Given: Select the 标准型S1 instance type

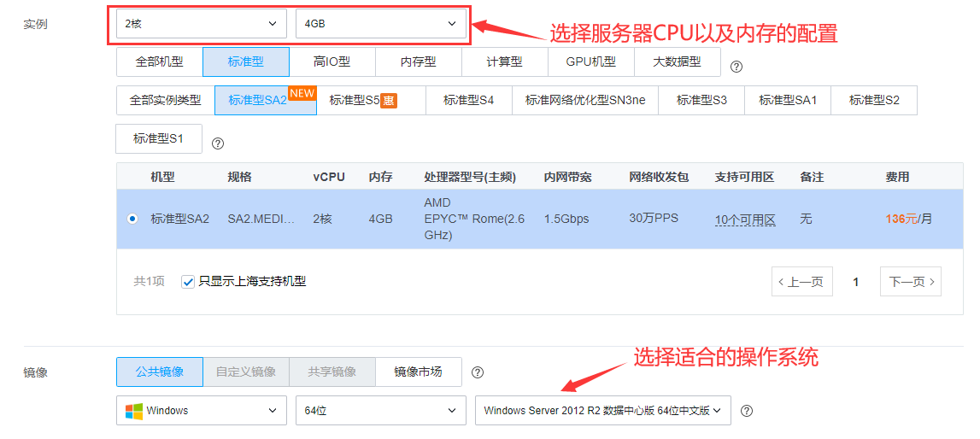Looking at the screenshot, I should [159, 138].
